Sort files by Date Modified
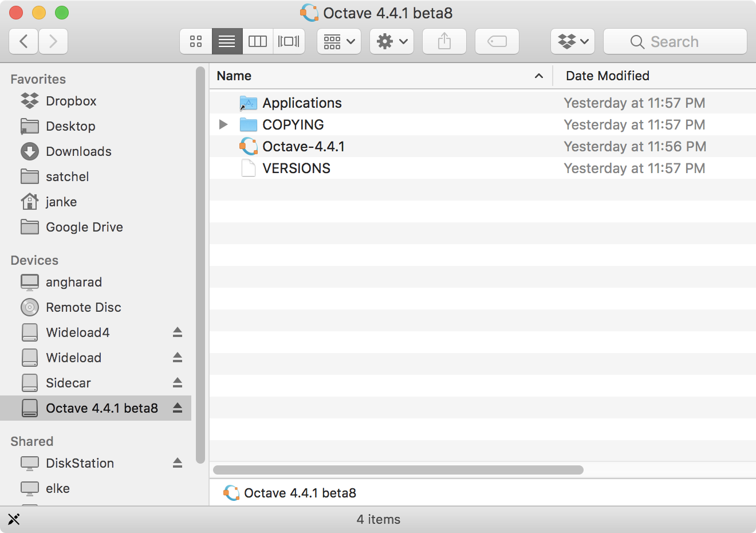Image resolution: width=756 pixels, height=533 pixels. click(608, 76)
